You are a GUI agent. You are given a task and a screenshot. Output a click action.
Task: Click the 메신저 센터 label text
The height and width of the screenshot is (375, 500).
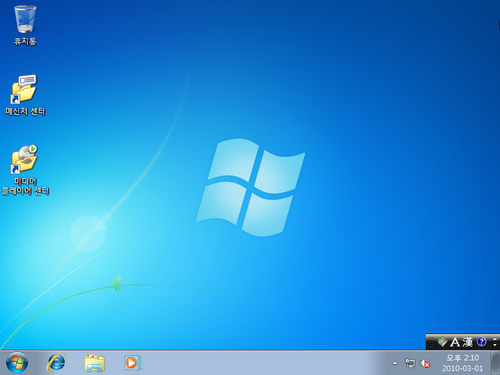click(x=25, y=111)
